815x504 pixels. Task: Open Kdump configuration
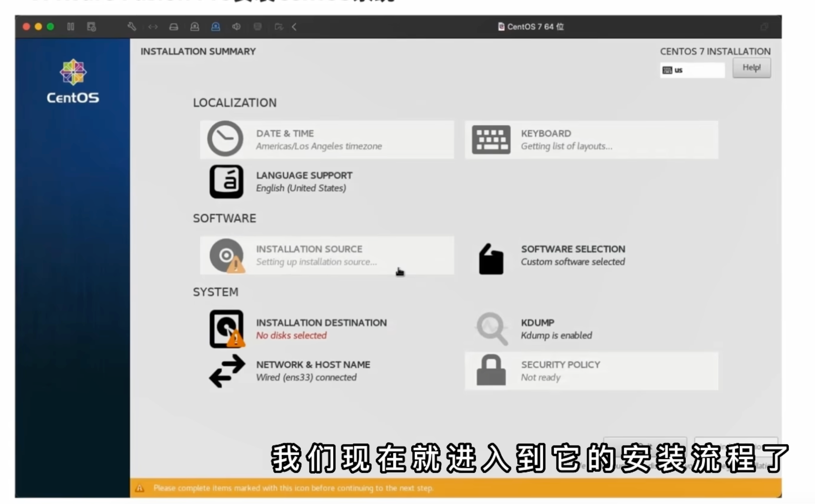(x=591, y=329)
